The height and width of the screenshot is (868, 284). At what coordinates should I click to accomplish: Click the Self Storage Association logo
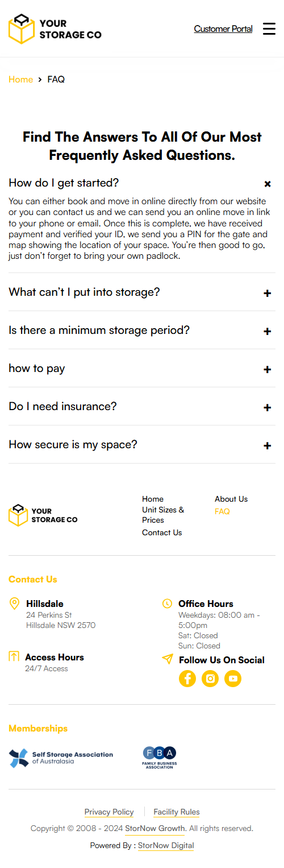coord(61,758)
